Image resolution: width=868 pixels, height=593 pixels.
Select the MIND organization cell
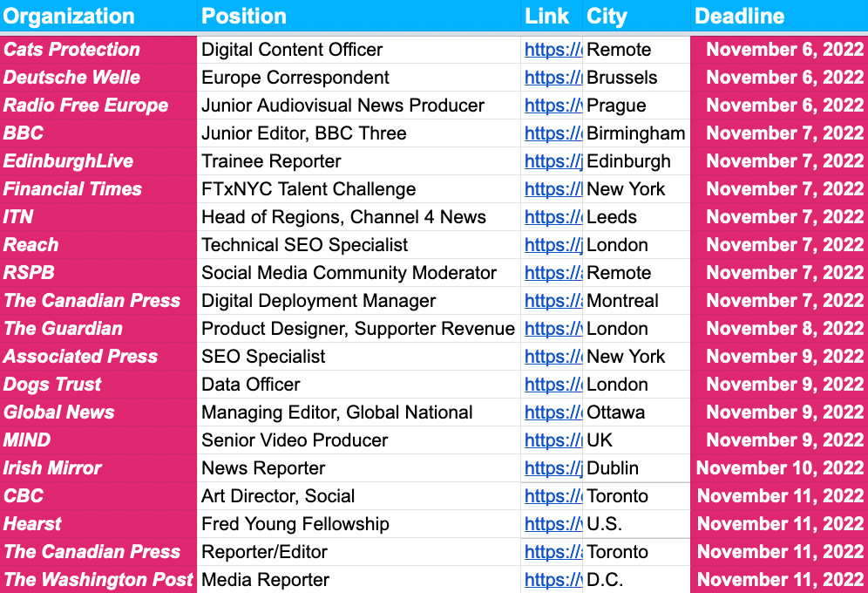[98, 440]
